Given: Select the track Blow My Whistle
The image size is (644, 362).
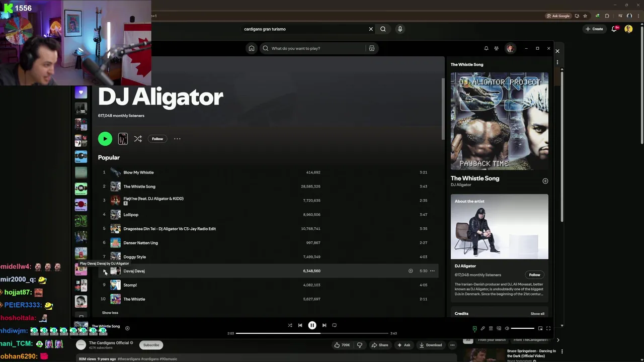Looking at the screenshot, I should pos(138,172).
